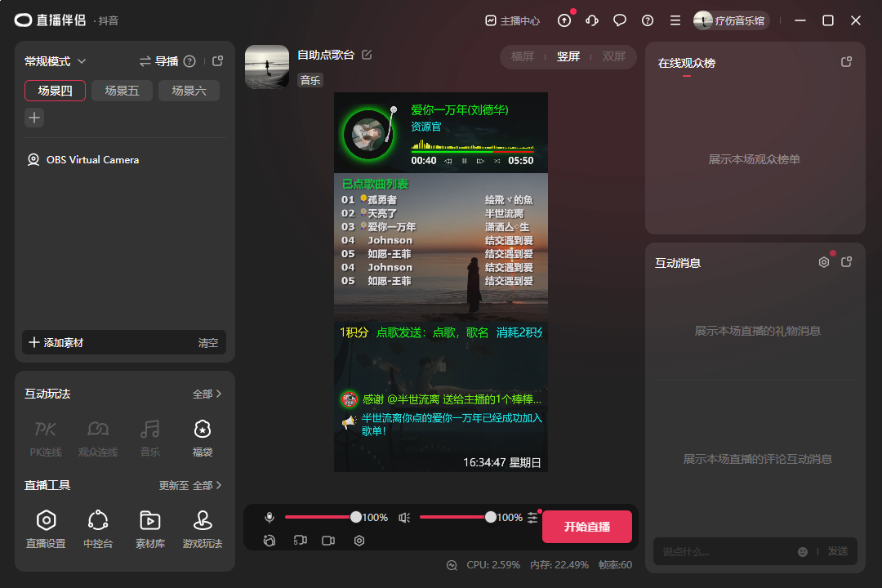Mute the microphone
This screenshot has height=588, width=882.
click(x=269, y=518)
